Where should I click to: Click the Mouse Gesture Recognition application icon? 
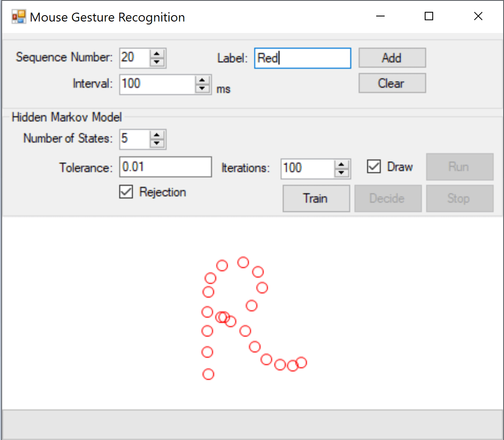click(x=19, y=16)
